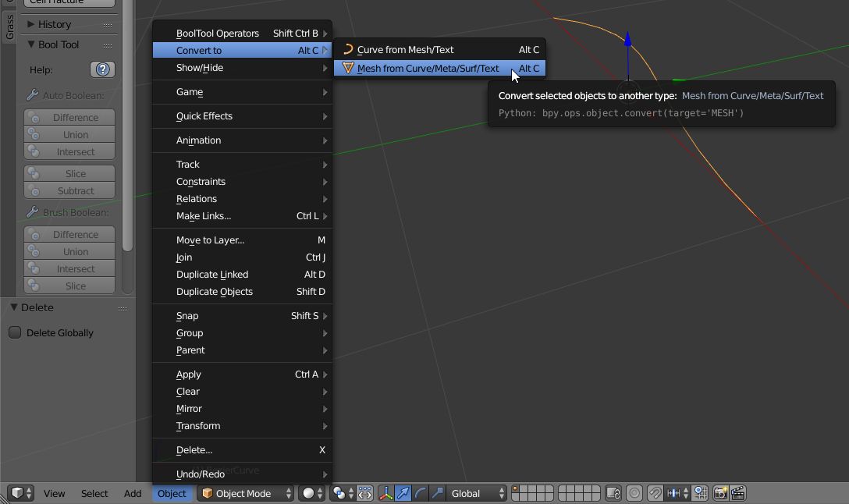Expand the History panel
This screenshot has width=849, height=504.
coord(31,24)
